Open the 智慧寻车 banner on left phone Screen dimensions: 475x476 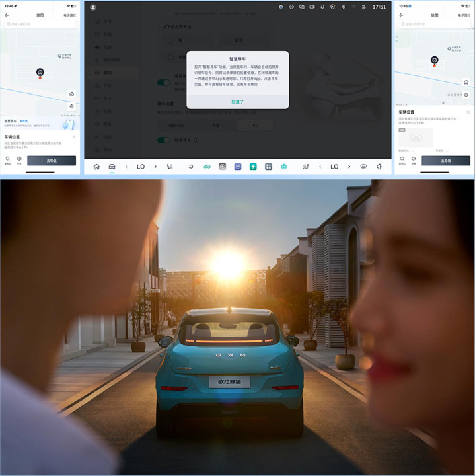(40, 123)
